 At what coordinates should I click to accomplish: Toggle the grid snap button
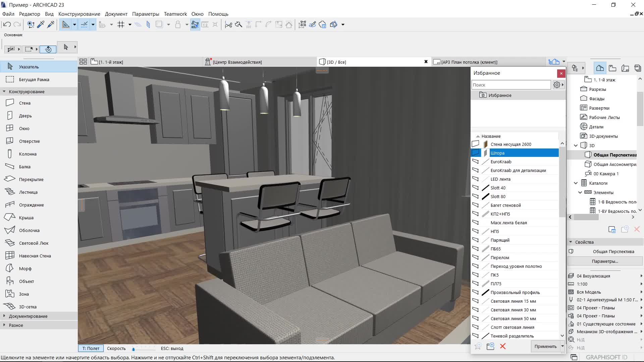click(121, 24)
